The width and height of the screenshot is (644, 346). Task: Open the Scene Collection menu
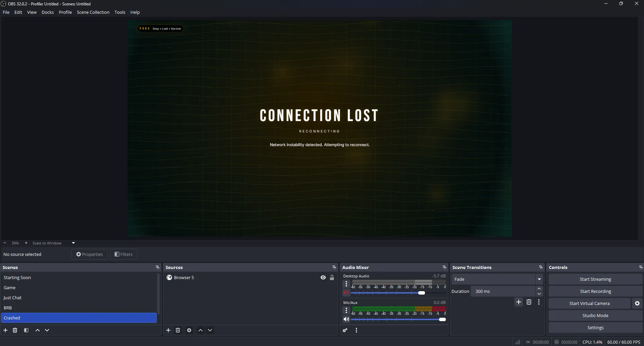pyautogui.click(x=93, y=12)
